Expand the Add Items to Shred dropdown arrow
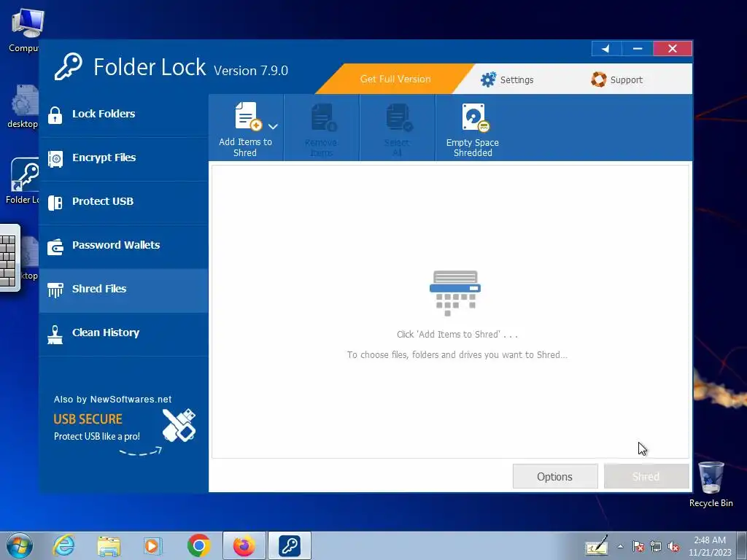The image size is (747, 560). 273,127
